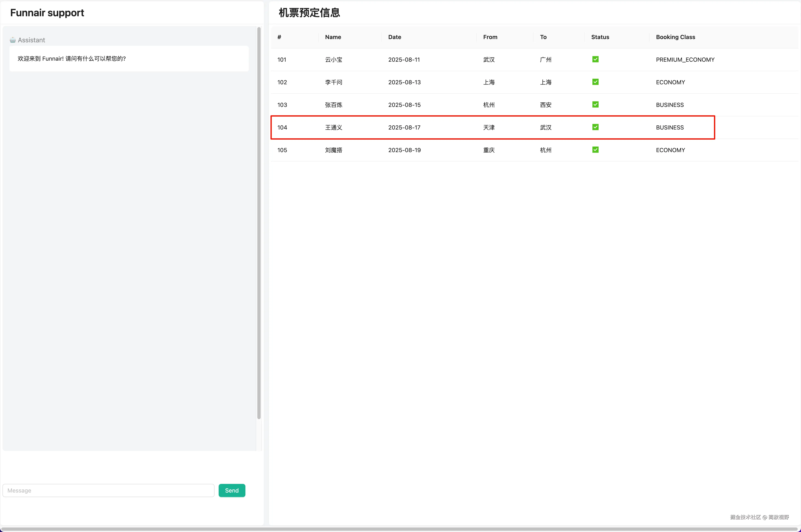Toggle status checkbox for booking 105
The image size is (801, 532).
click(595, 150)
